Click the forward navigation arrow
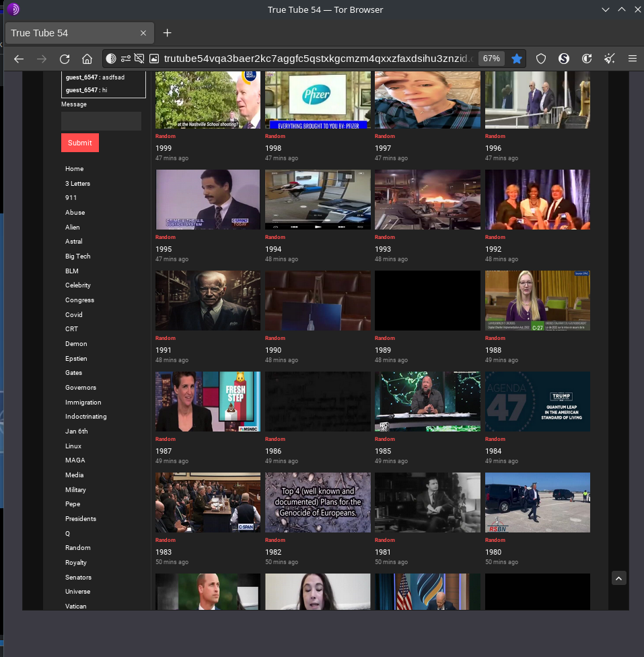Viewport: 644px width, 657px height. pyautogui.click(x=42, y=59)
